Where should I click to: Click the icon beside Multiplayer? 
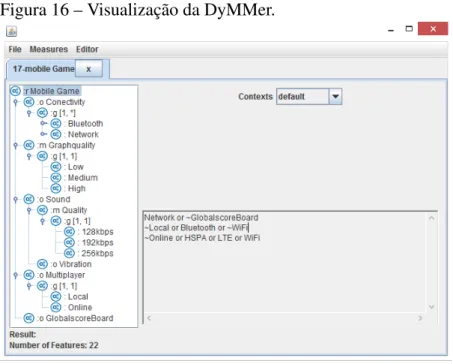tap(29, 275)
